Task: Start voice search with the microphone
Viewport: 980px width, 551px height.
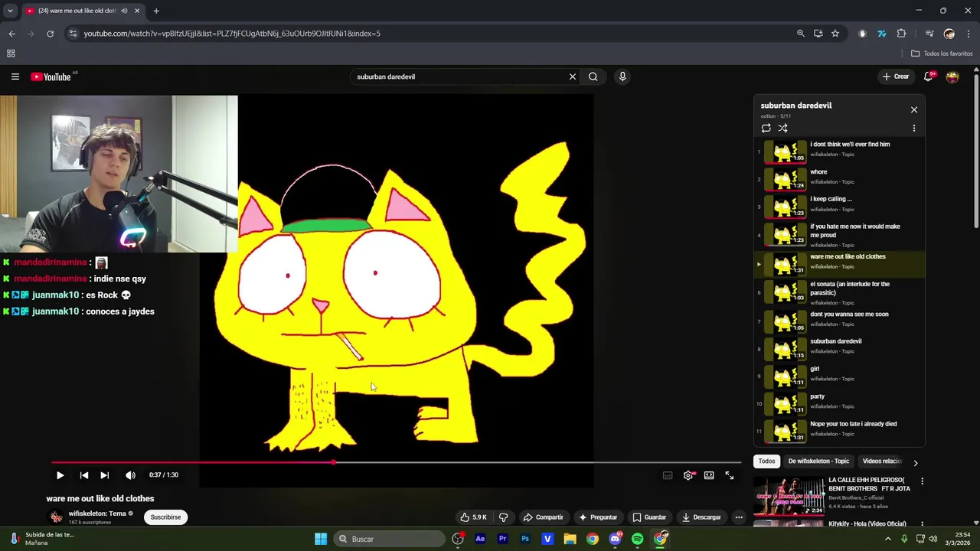Action: (x=622, y=77)
